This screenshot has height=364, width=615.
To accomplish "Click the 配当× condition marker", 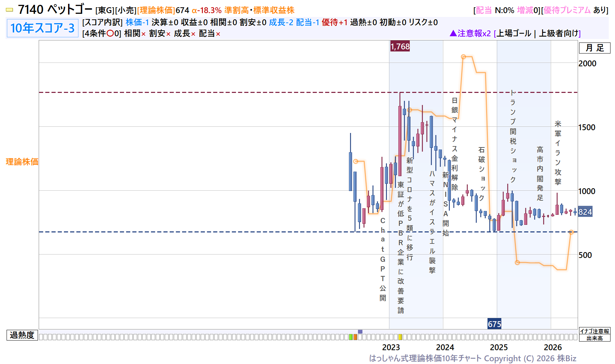I will (x=210, y=33).
